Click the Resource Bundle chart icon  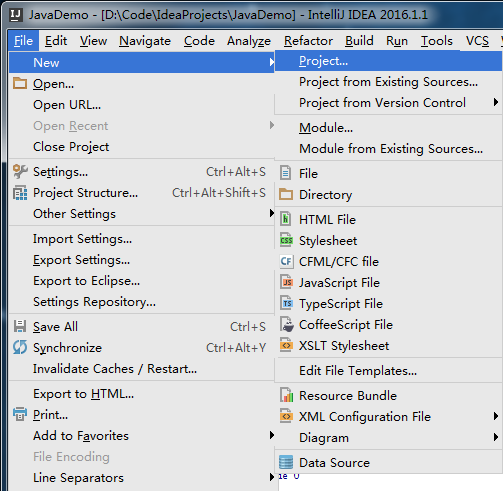[286, 395]
